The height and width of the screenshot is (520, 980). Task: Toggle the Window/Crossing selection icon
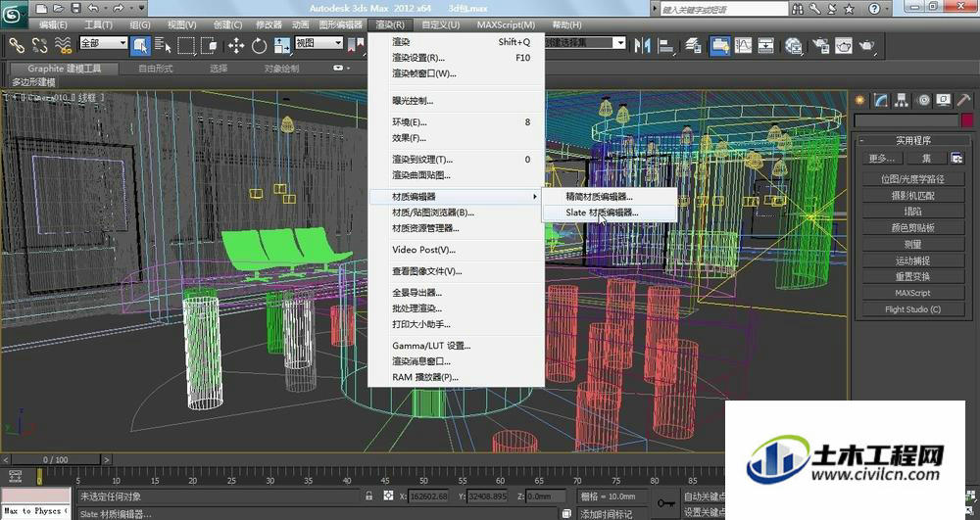pyautogui.click(x=209, y=46)
